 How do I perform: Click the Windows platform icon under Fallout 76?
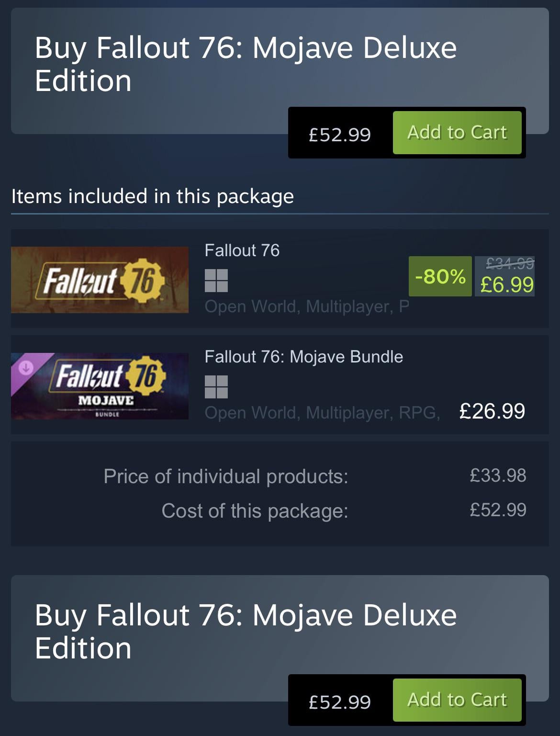coord(216,281)
